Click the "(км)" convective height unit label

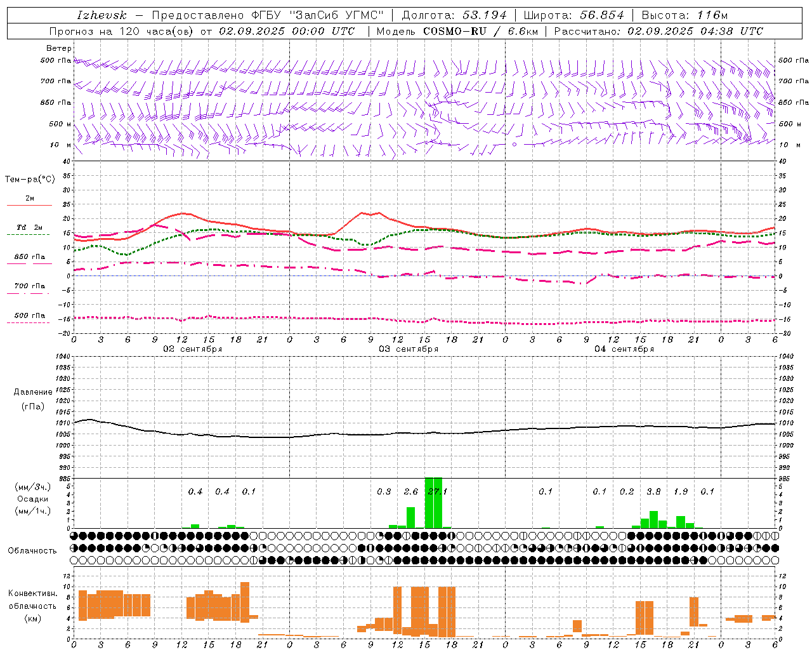[x=33, y=618]
